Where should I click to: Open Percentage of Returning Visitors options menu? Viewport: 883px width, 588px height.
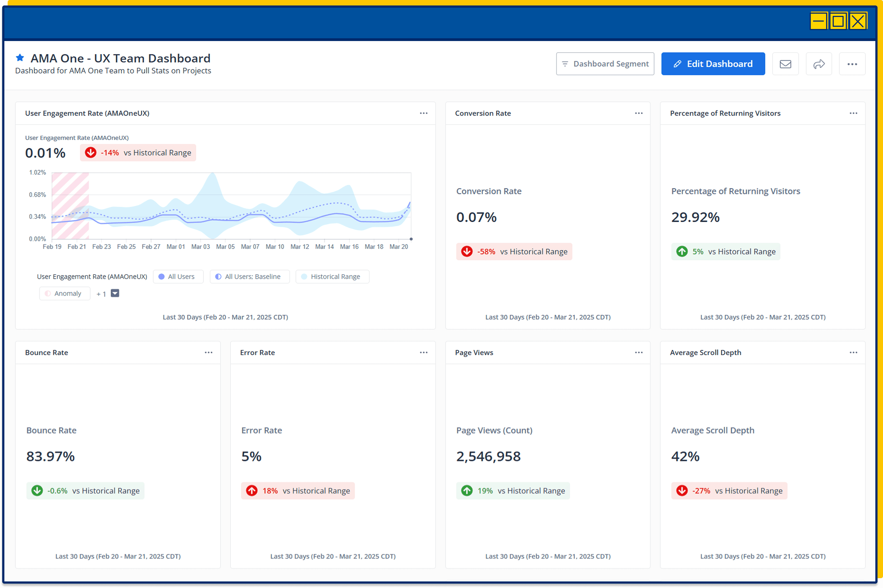[x=853, y=113]
